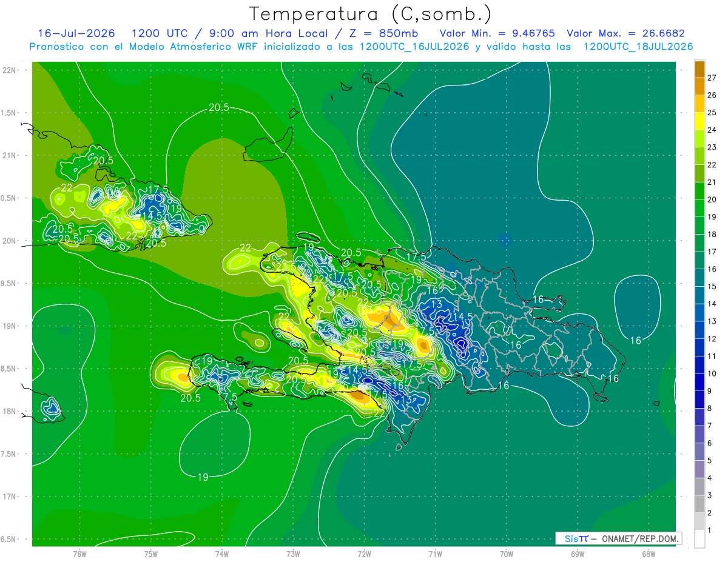Click the green swatch between 20 and 21
728x562 pixels.
point(699,191)
